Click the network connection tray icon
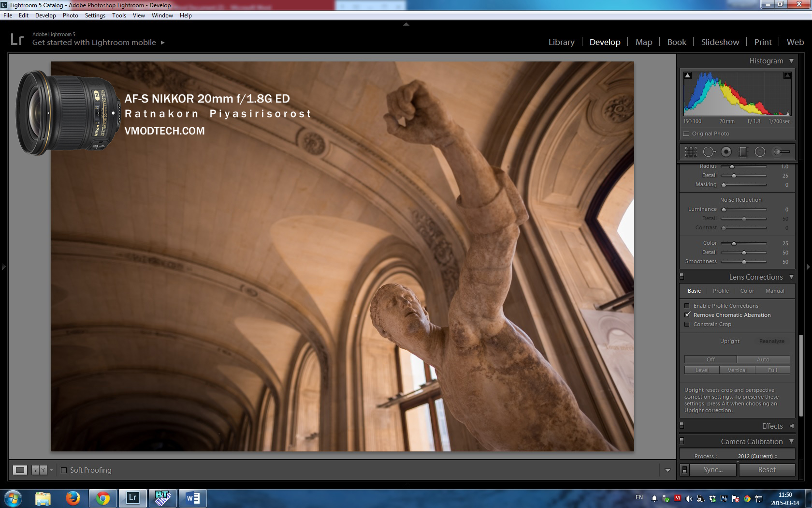812x508 pixels. point(759,498)
